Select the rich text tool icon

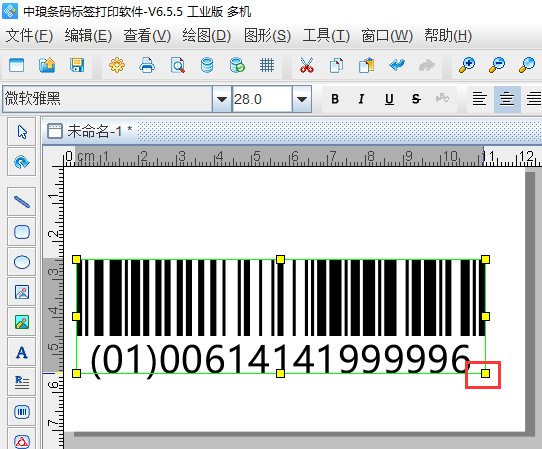tap(22, 382)
